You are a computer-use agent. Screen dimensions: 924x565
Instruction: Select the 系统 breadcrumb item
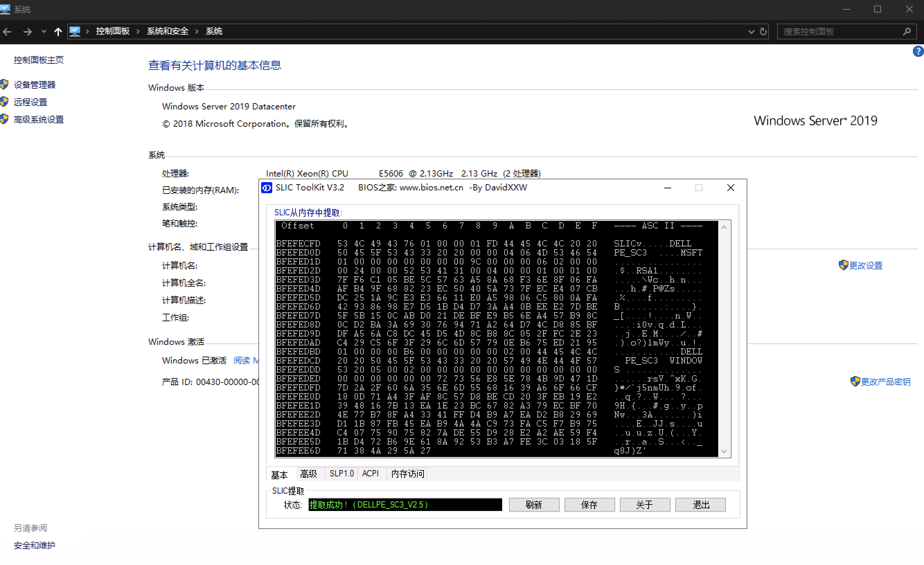(214, 31)
